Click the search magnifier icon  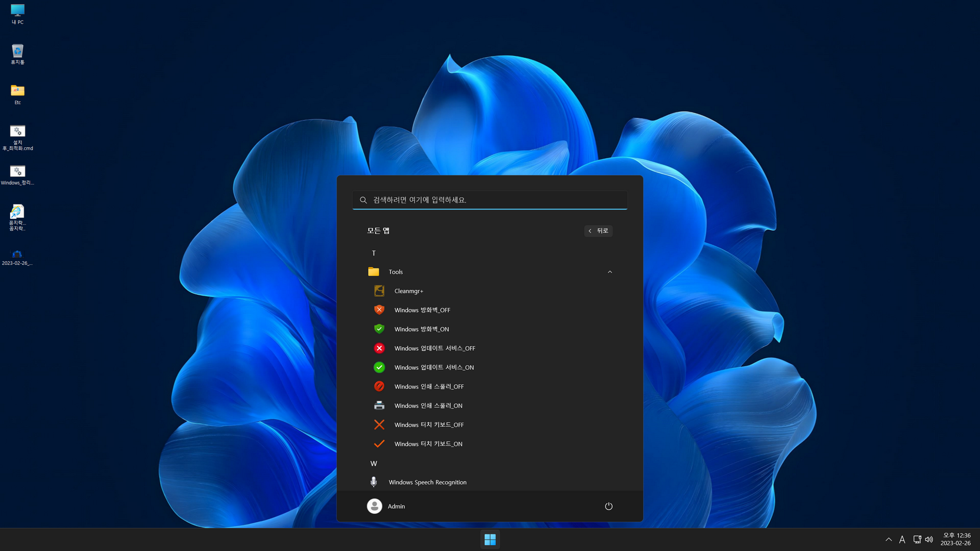[363, 200]
